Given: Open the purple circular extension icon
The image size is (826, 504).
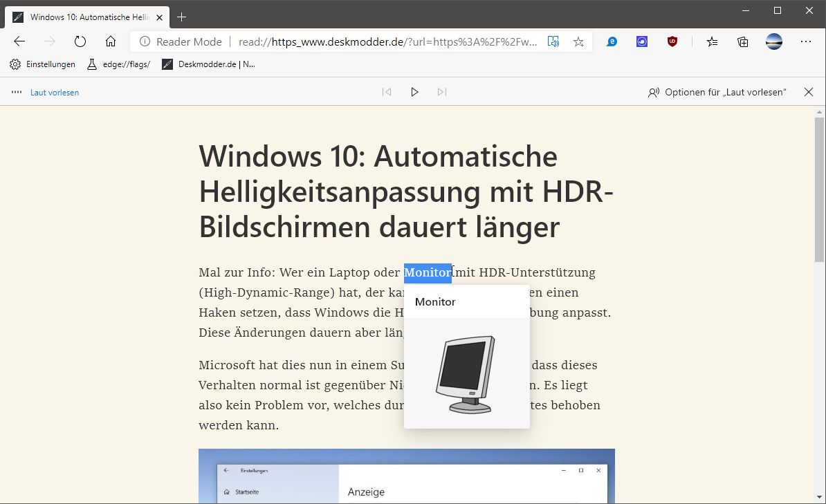Looking at the screenshot, I should pyautogui.click(x=641, y=41).
